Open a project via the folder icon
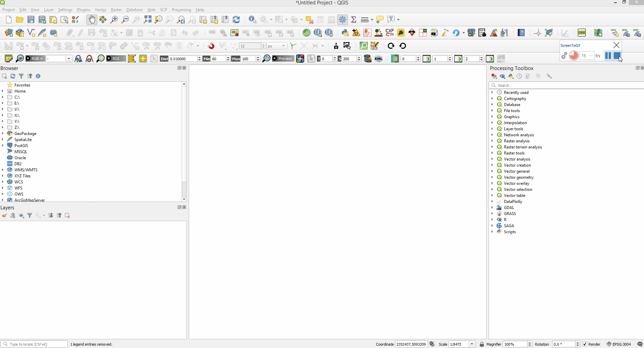 click(x=20, y=20)
